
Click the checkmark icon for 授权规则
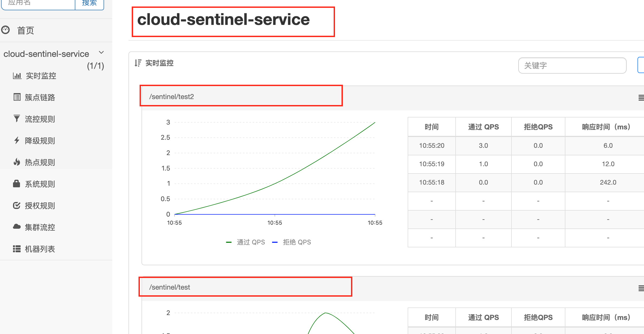pos(17,205)
